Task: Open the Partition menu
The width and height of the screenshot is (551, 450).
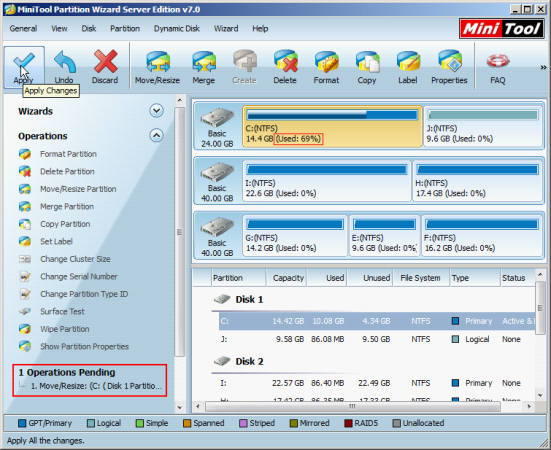Action: click(x=125, y=28)
